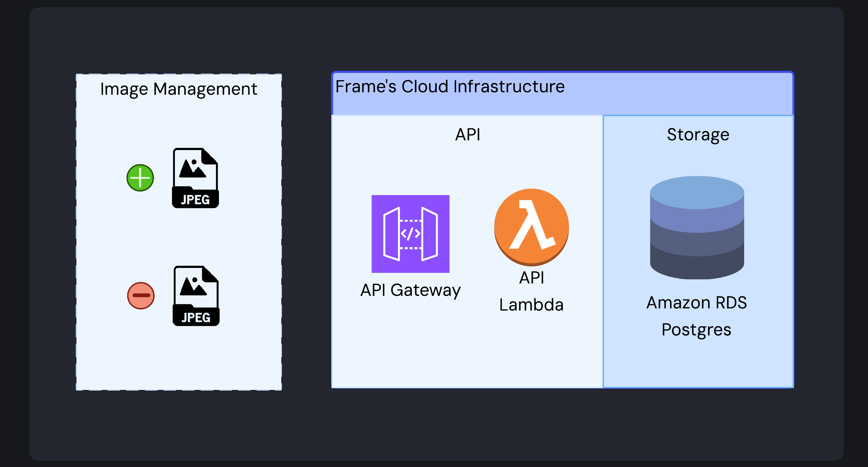Screen dimensions: 868x467
Task: Click the database cylinder icon
Action: pyautogui.click(x=697, y=227)
